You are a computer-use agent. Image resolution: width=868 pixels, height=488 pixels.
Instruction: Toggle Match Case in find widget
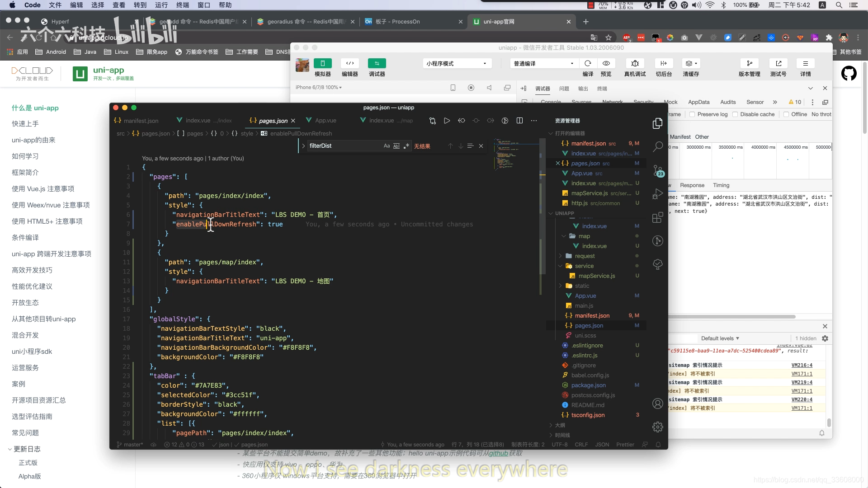tap(387, 146)
